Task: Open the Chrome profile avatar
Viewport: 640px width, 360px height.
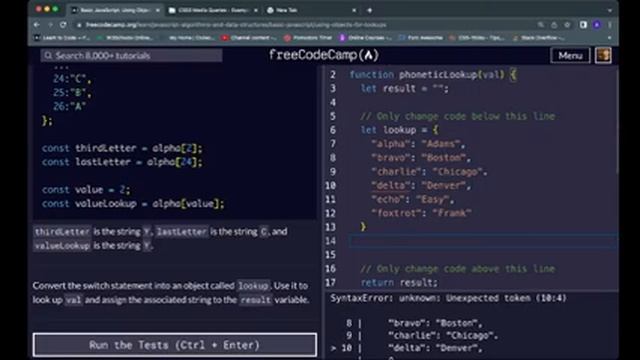Action: coord(597,25)
